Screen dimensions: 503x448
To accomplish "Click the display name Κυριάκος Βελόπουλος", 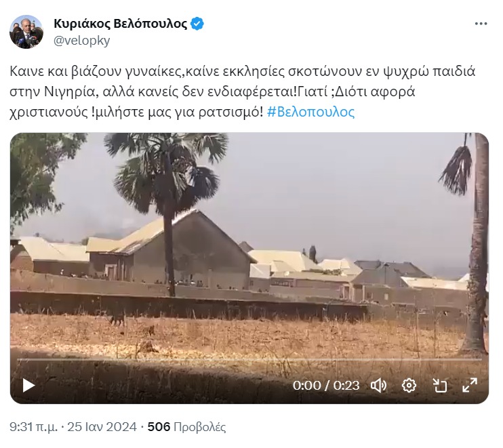I will coord(120,24).
